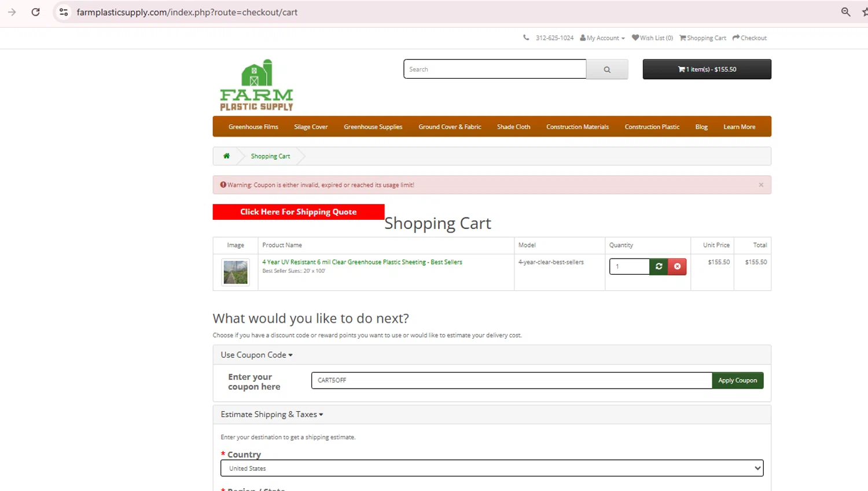Reload the page with the refresh icon
This screenshot has height=491, width=868.
pos(36,12)
